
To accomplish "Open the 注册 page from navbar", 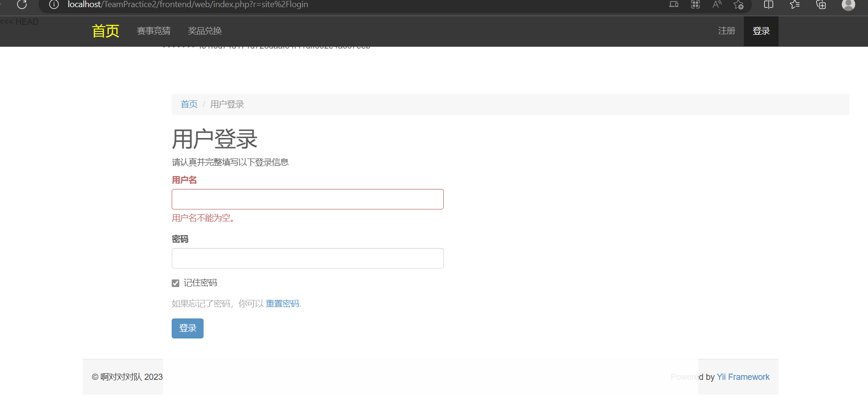I will point(727,31).
